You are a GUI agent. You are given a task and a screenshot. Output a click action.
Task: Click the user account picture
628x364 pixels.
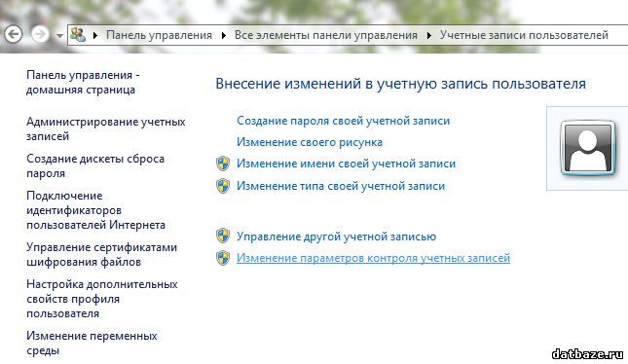(587, 148)
